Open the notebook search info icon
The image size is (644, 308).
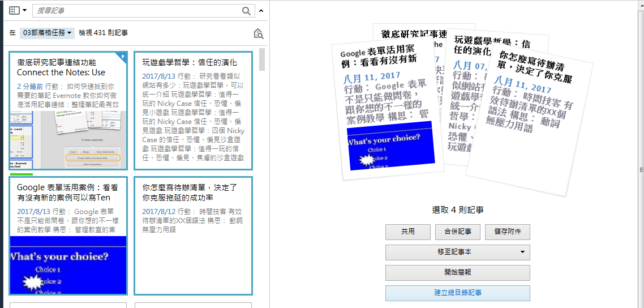[x=259, y=33]
